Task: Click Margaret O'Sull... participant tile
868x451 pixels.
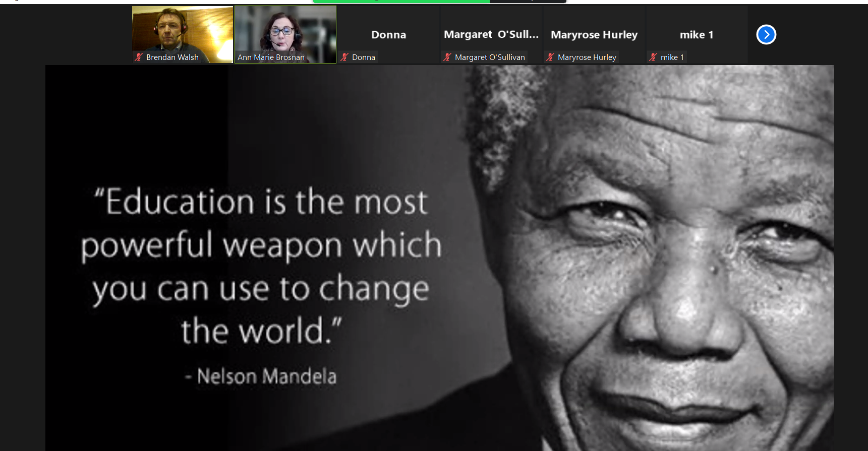Action: 491,35
